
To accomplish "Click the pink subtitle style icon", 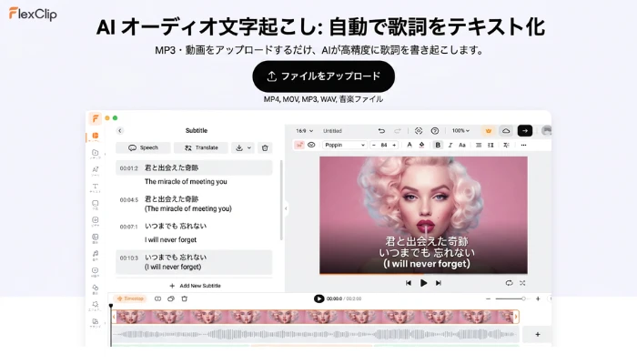I will click(x=299, y=145).
